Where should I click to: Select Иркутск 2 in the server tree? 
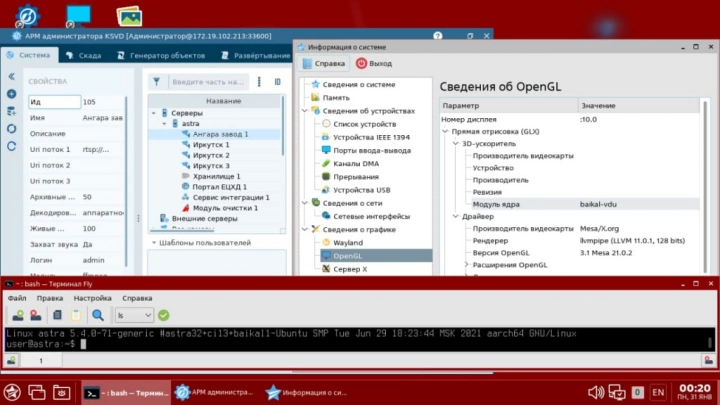coord(211,155)
